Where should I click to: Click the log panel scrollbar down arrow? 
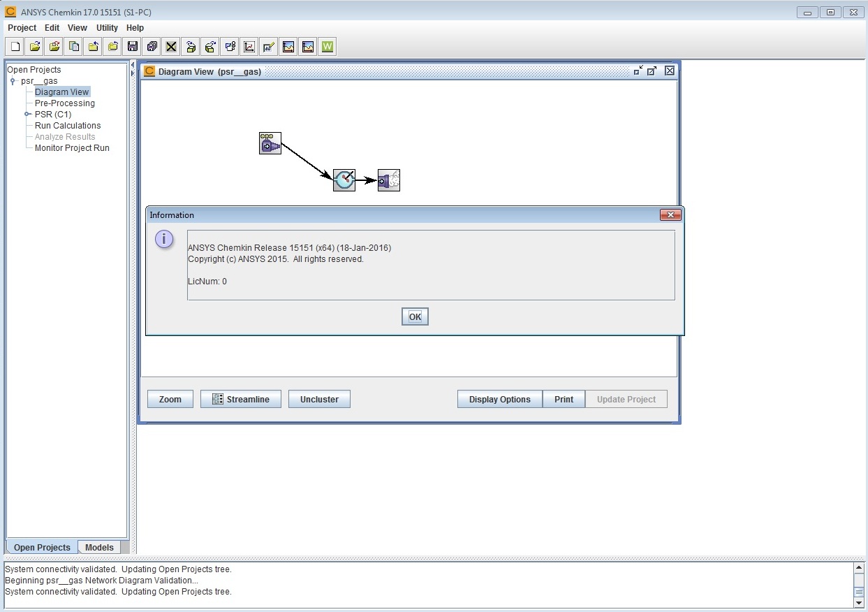point(859,602)
